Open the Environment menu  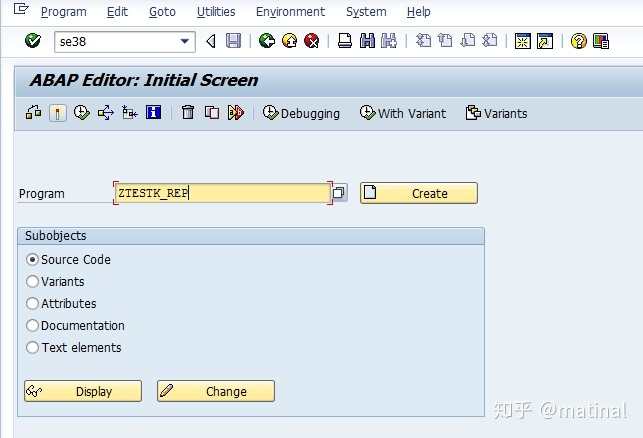pos(290,12)
